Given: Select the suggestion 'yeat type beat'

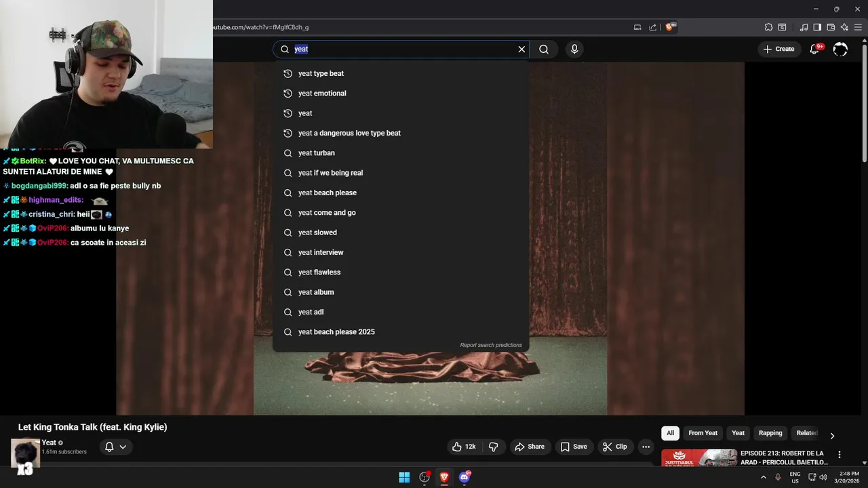Looking at the screenshot, I should click(x=401, y=73).
